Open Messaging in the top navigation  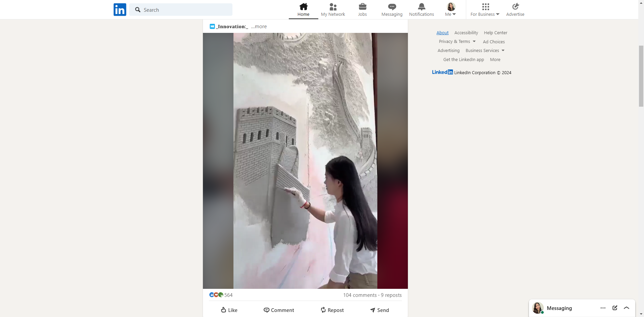pyautogui.click(x=392, y=10)
